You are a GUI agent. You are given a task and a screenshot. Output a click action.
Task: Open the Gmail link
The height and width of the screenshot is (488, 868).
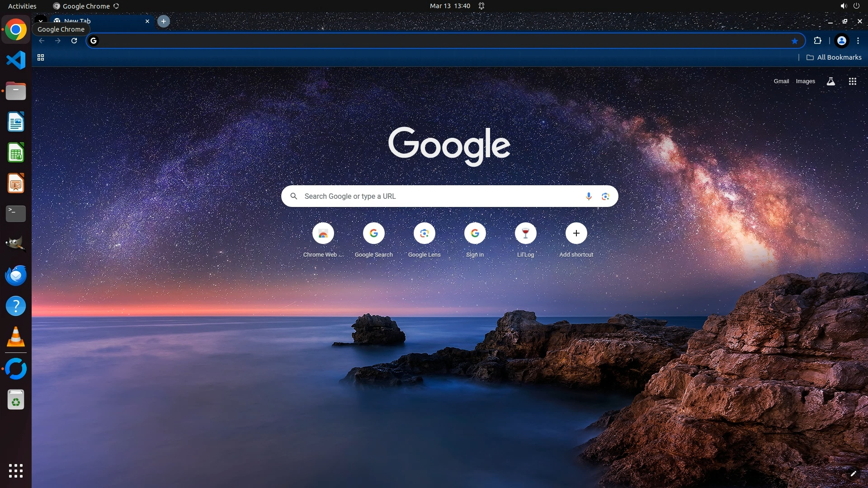(x=781, y=81)
